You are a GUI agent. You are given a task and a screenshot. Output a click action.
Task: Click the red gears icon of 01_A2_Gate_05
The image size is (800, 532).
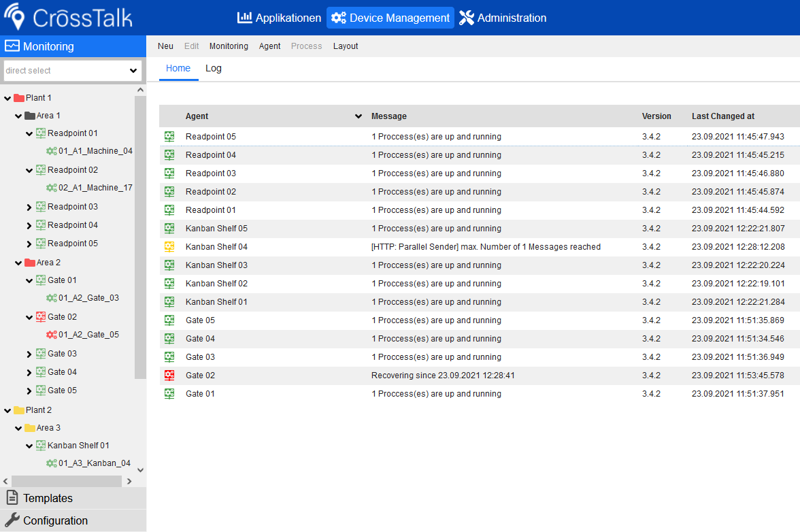pos(52,335)
